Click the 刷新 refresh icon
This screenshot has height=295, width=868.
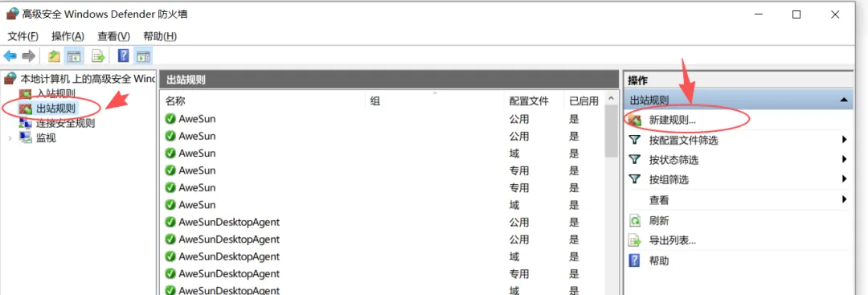635,221
